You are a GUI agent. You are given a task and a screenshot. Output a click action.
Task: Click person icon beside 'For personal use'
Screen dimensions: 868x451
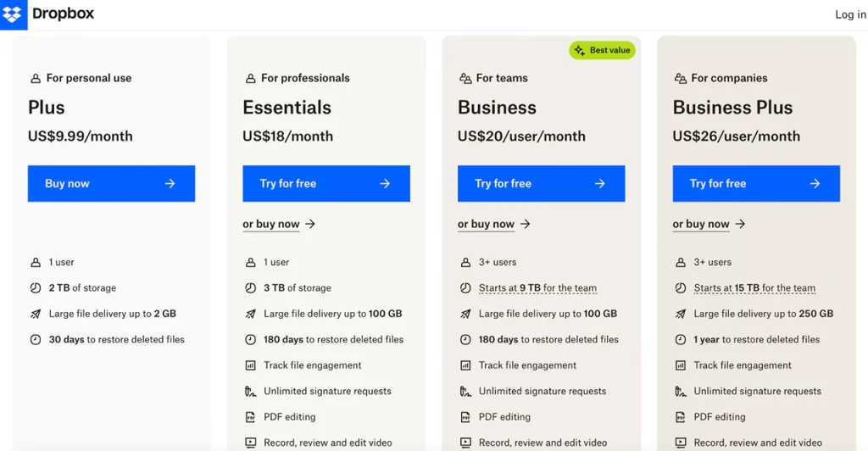36,79
